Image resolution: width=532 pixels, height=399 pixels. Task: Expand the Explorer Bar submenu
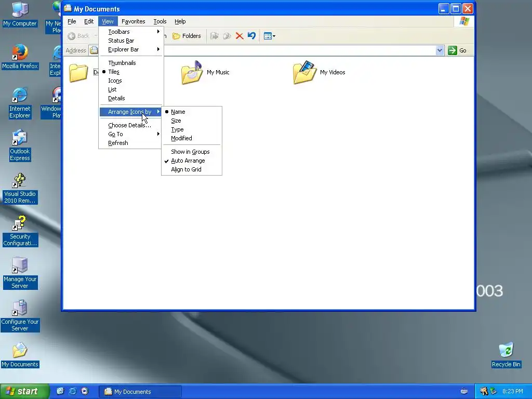click(131, 49)
